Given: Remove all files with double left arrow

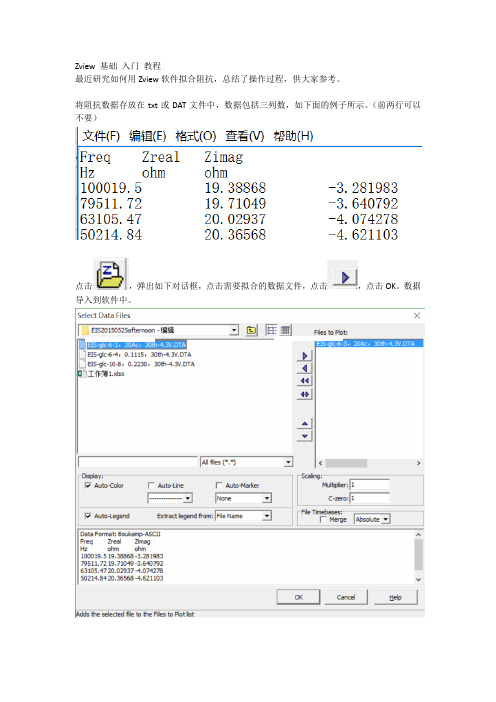Looking at the screenshot, I should click(305, 381).
